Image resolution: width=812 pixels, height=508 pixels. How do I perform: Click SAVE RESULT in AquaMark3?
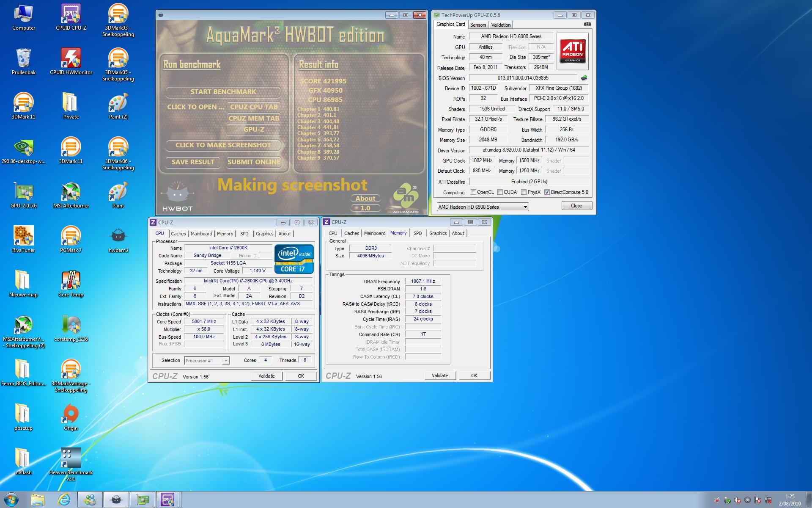coord(193,162)
